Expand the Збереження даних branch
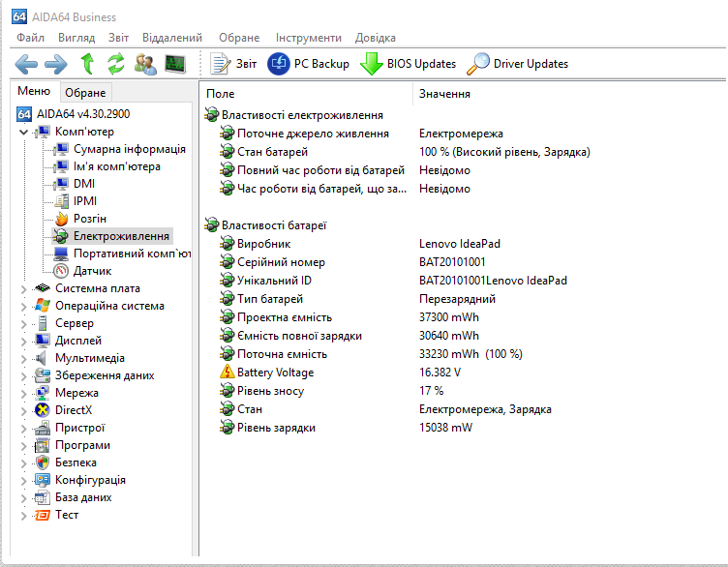The height and width of the screenshot is (567, 728). point(23,375)
